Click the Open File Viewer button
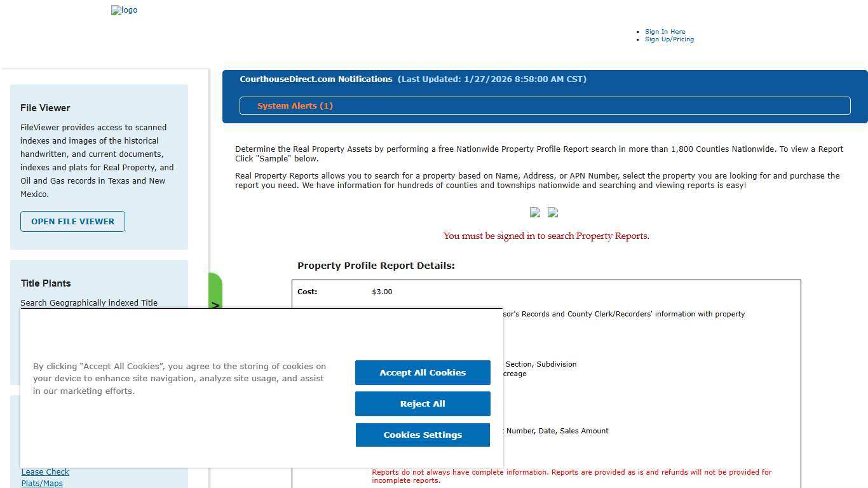The height and width of the screenshot is (488, 868). [x=72, y=221]
